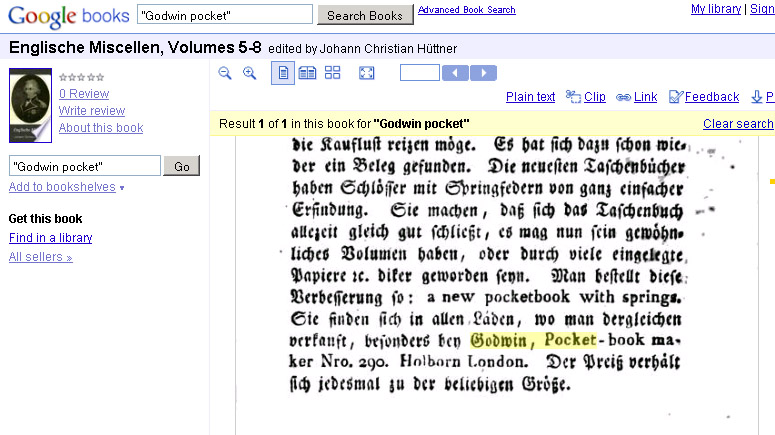
Task: Open About this book link
Action: pos(101,128)
